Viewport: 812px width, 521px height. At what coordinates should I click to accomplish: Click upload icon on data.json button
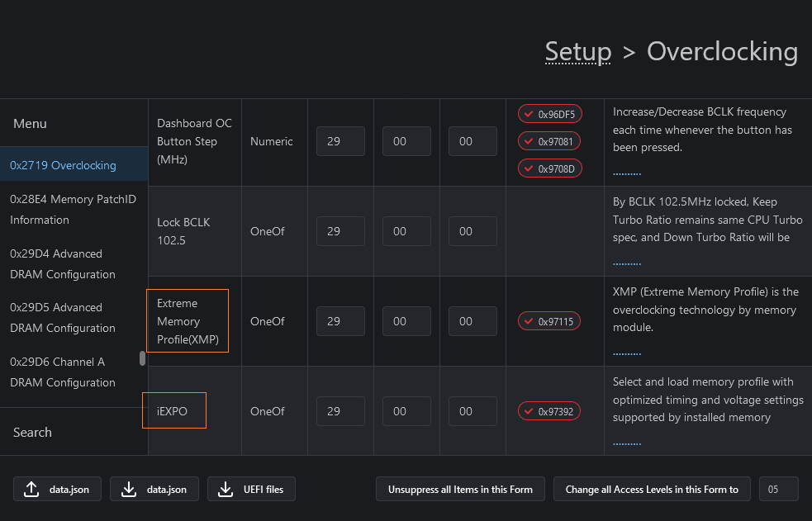coord(31,490)
